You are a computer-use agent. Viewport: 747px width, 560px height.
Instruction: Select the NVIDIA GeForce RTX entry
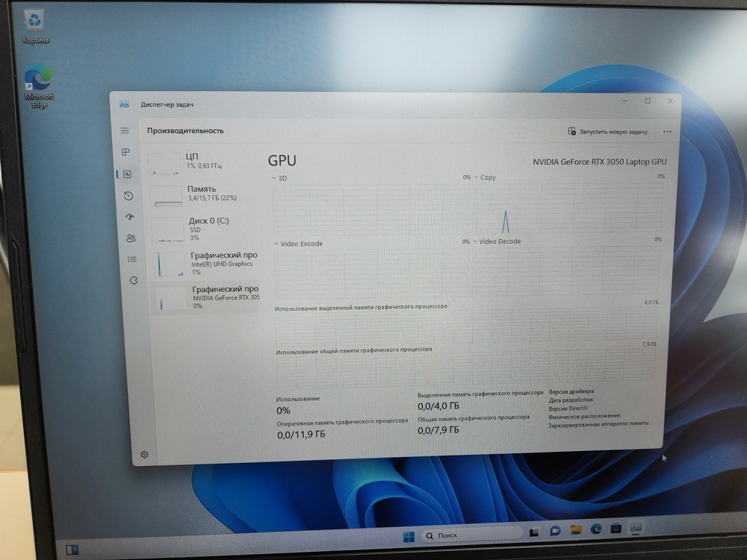coord(207,297)
